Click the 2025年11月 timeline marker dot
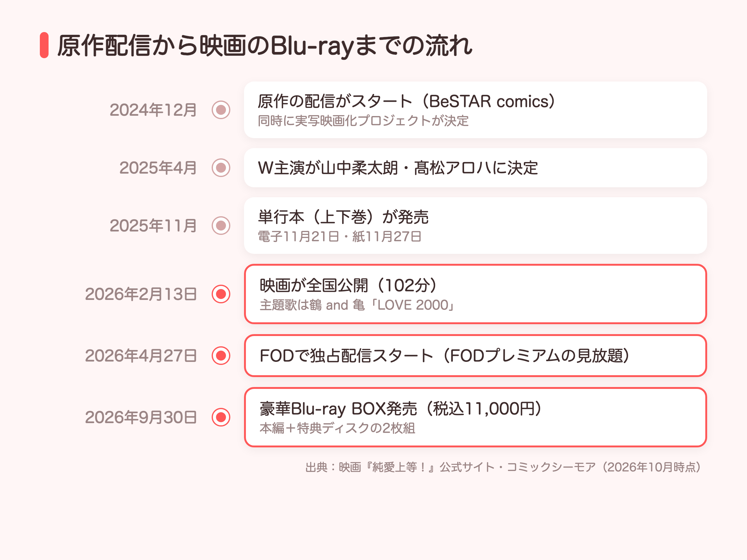747x560 pixels. (221, 226)
